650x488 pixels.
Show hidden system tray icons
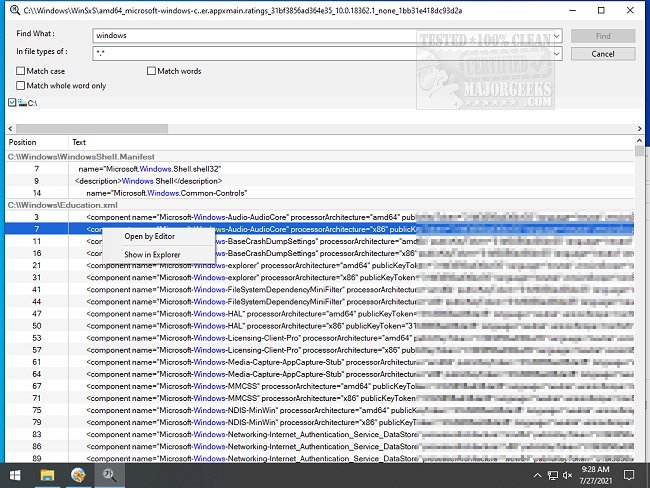[x=537, y=475]
